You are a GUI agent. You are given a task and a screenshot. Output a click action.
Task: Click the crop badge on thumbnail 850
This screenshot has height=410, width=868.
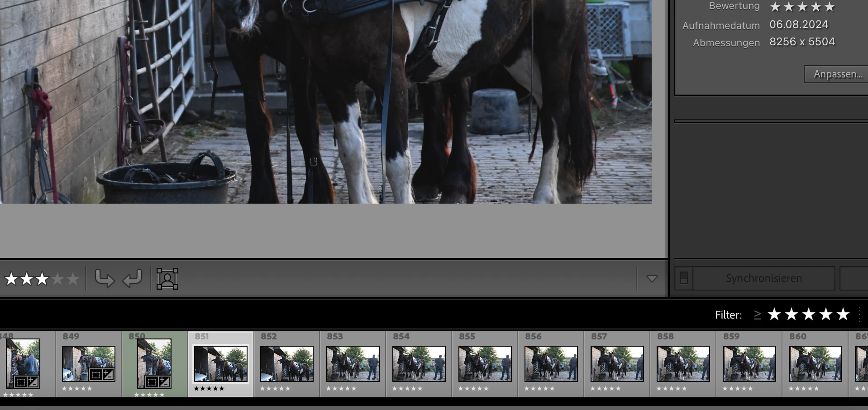click(x=152, y=382)
